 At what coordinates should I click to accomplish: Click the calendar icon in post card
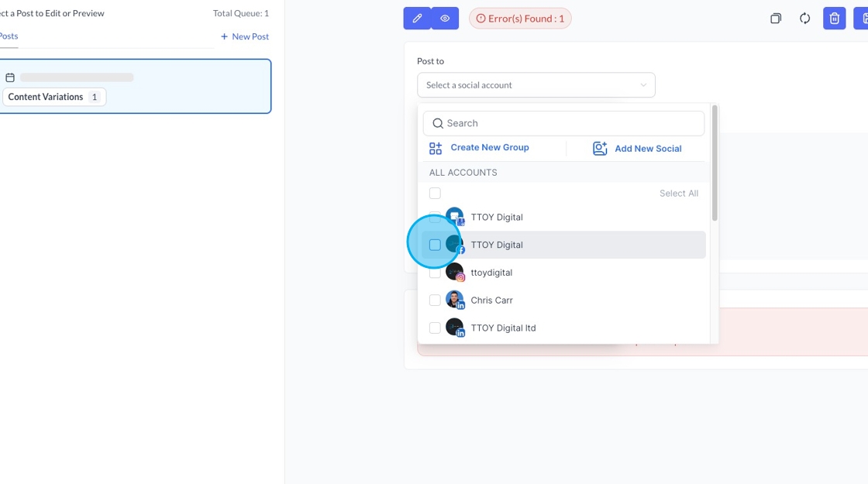click(10, 77)
